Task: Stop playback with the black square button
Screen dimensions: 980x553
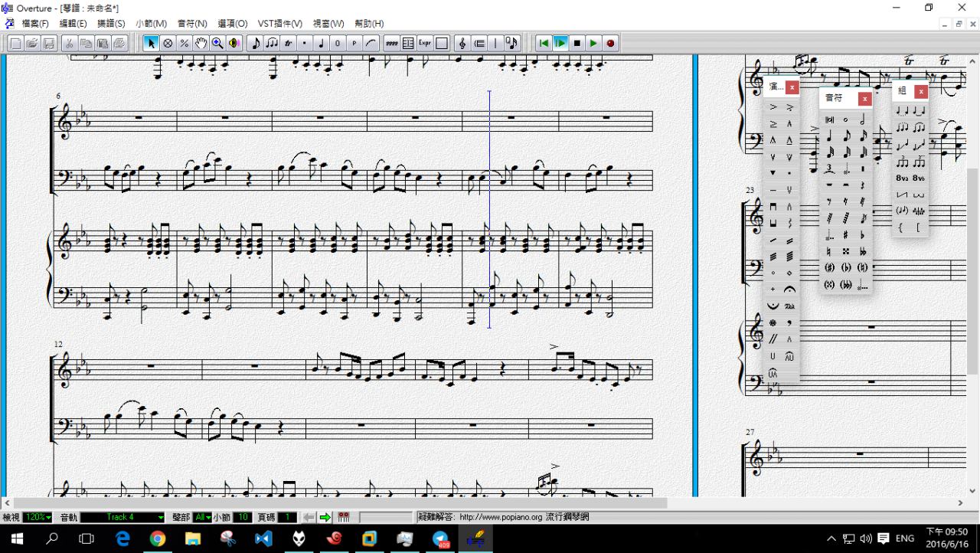Action: point(577,44)
